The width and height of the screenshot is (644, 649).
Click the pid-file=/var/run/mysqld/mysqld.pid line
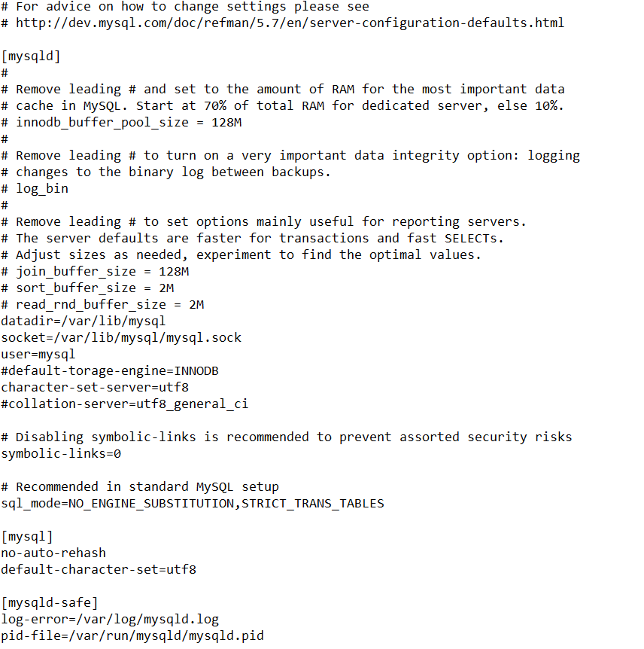coord(132,635)
